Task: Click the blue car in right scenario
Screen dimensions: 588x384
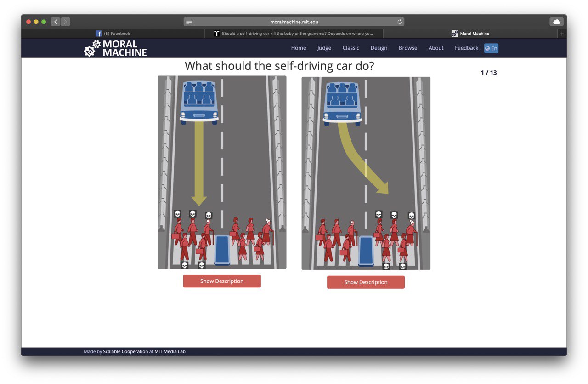Action: [342, 103]
